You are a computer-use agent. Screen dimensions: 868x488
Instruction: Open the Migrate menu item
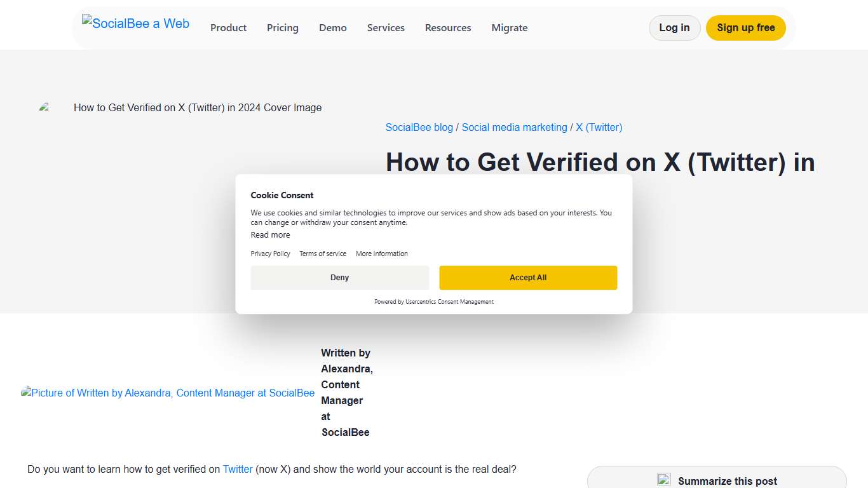(x=509, y=27)
